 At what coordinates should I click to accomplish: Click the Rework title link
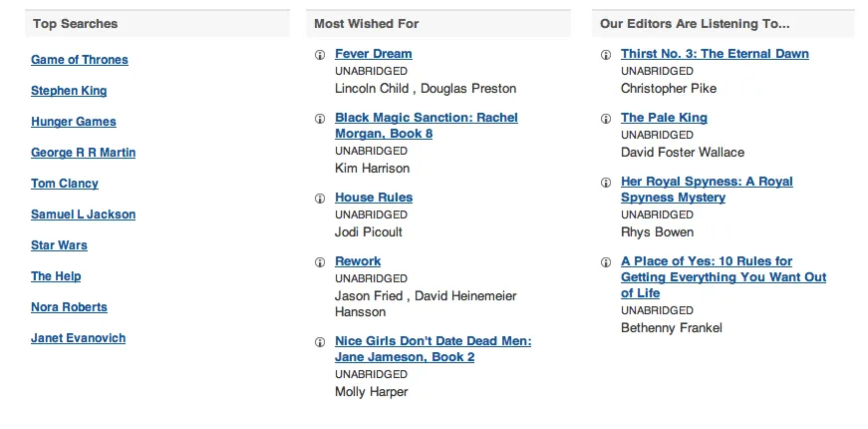358,261
